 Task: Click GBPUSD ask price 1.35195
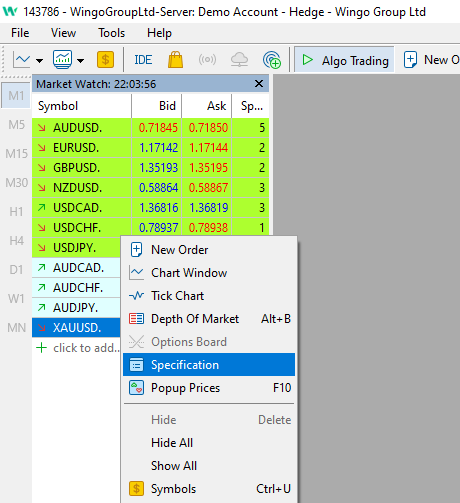(208, 168)
